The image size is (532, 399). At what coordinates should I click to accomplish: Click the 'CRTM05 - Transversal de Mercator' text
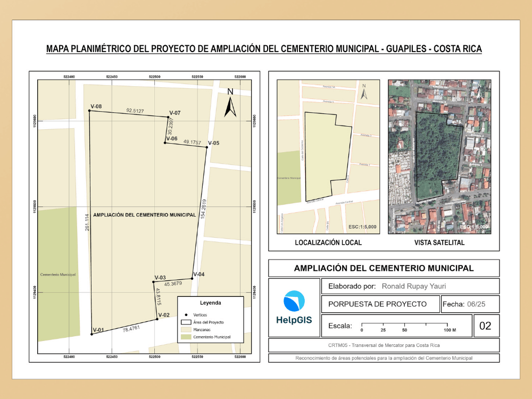pos(384,345)
